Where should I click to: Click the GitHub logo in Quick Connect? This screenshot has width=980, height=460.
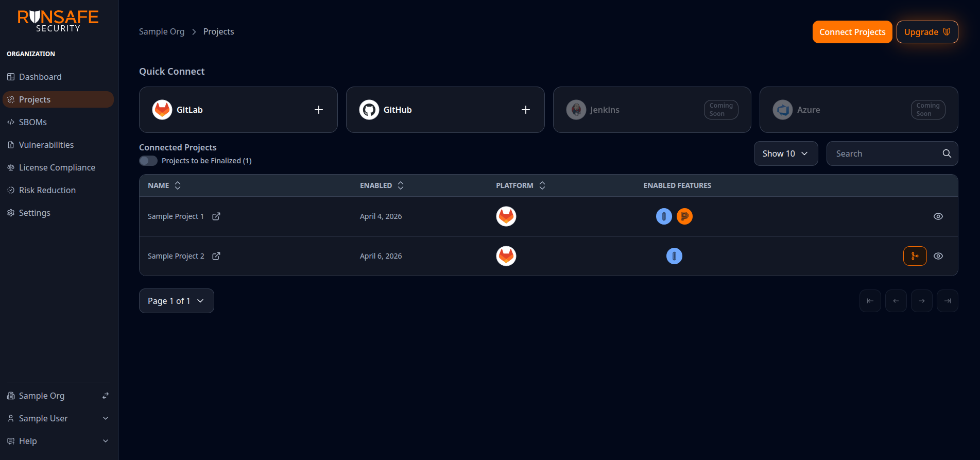click(369, 110)
